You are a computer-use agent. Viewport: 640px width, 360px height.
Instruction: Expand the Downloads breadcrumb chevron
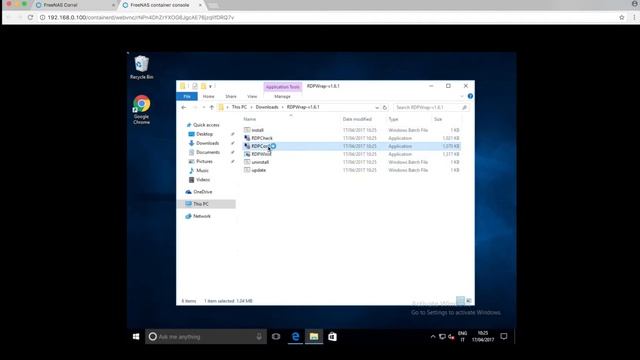tap(282, 107)
